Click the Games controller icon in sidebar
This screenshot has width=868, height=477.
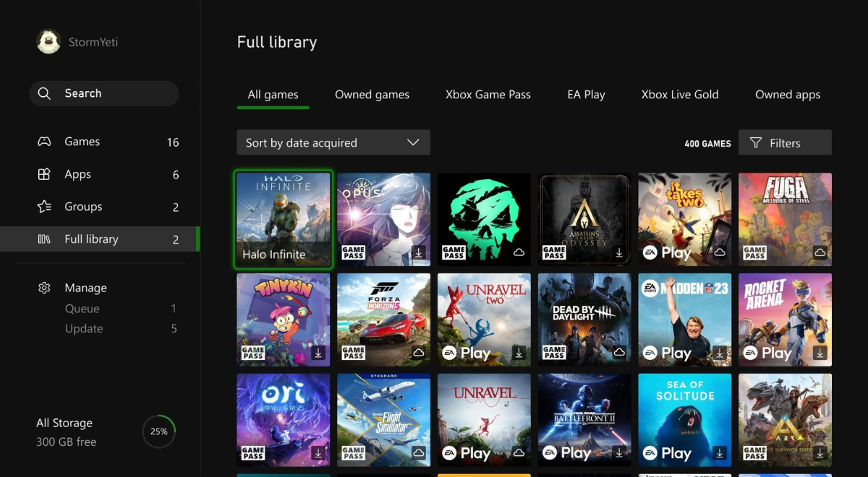coord(44,142)
